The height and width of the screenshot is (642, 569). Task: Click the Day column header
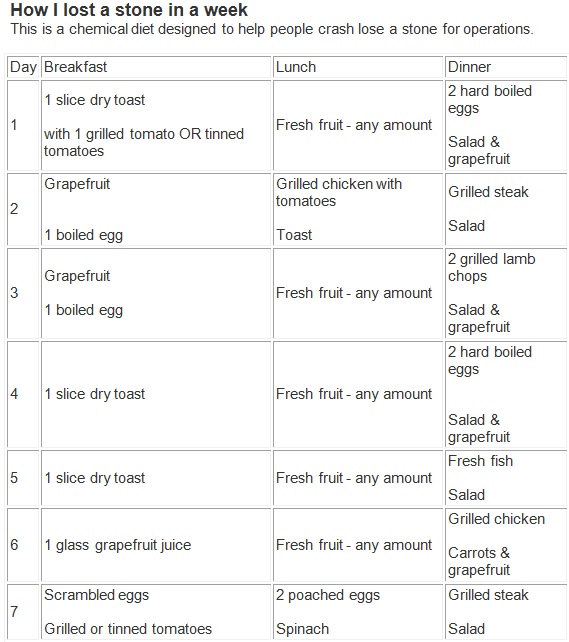click(x=23, y=67)
